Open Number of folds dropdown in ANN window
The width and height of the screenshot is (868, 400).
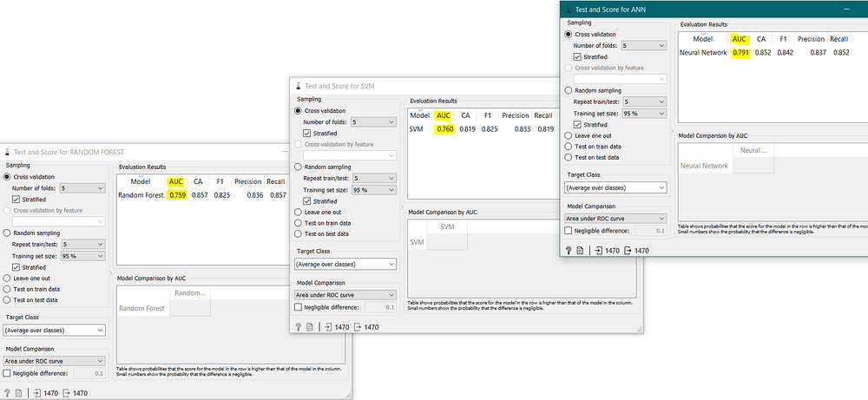pyautogui.click(x=644, y=45)
